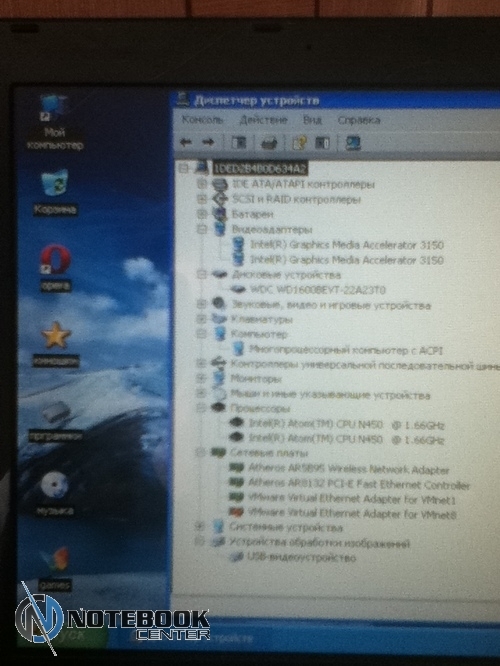Open the games desktop shortcut
The height and width of the screenshot is (666, 500).
coord(55,568)
